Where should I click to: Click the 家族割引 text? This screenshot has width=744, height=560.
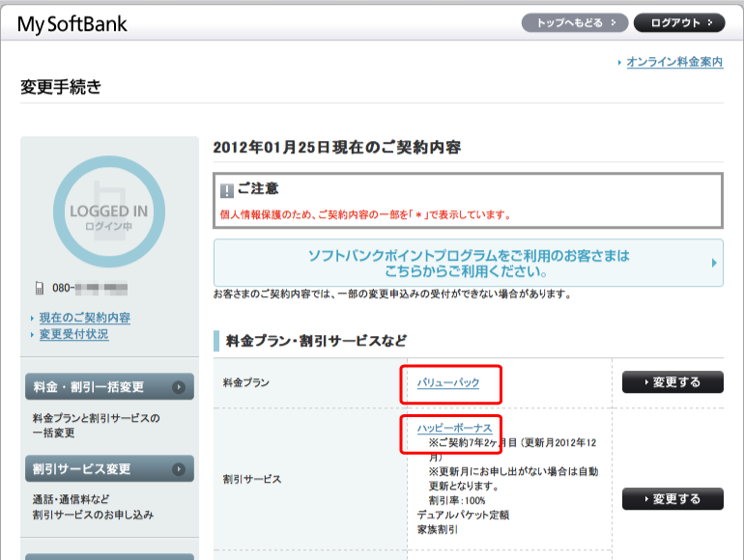438,530
